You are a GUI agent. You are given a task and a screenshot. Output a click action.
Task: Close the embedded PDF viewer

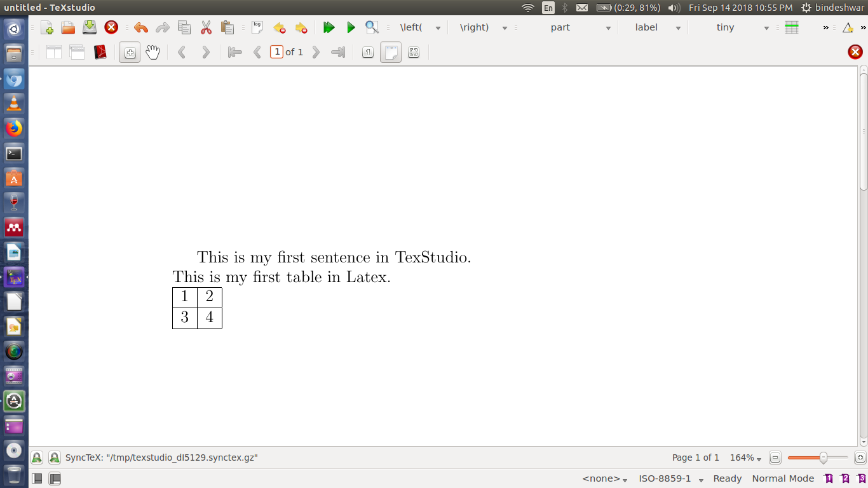coord(855,52)
